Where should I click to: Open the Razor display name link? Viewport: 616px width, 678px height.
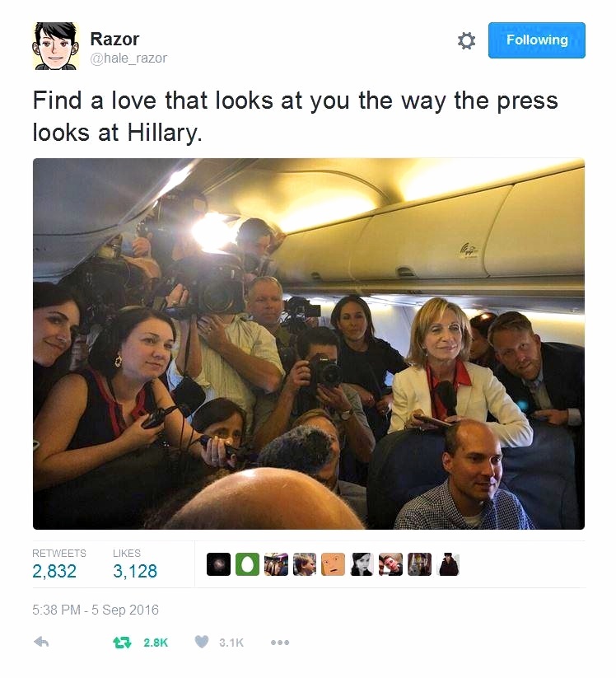114,39
